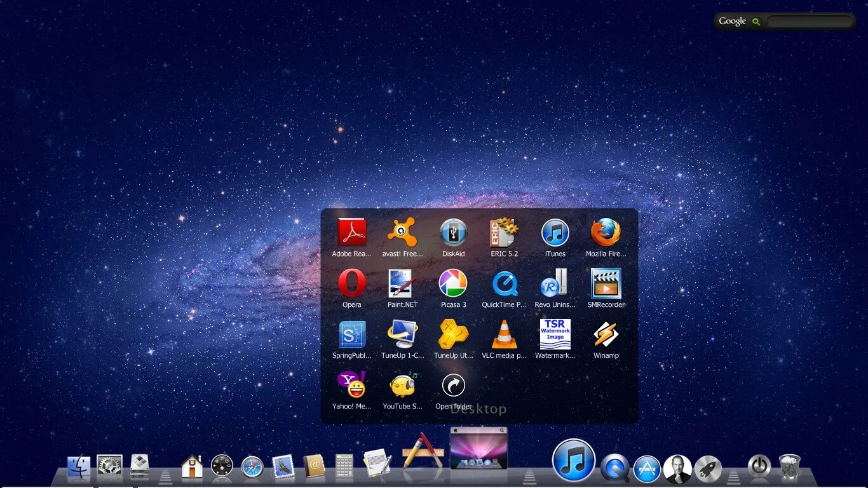Click the power button in dock
This screenshot has height=488, width=868.
pyautogui.click(x=759, y=466)
